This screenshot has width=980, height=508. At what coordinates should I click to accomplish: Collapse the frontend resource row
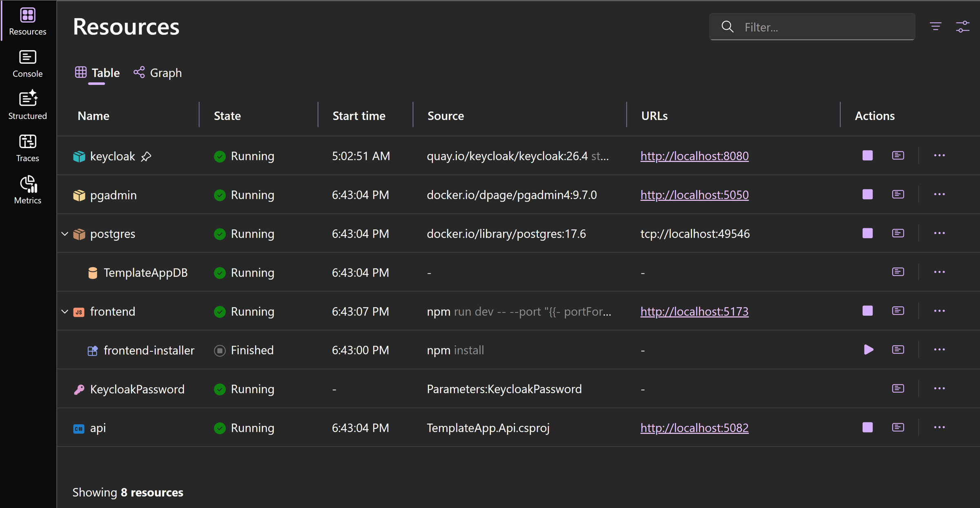65,311
